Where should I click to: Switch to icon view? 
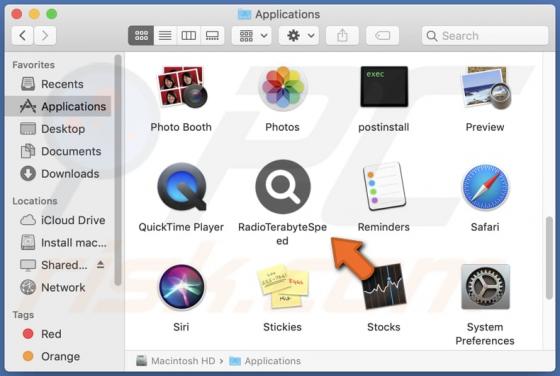[141, 35]
